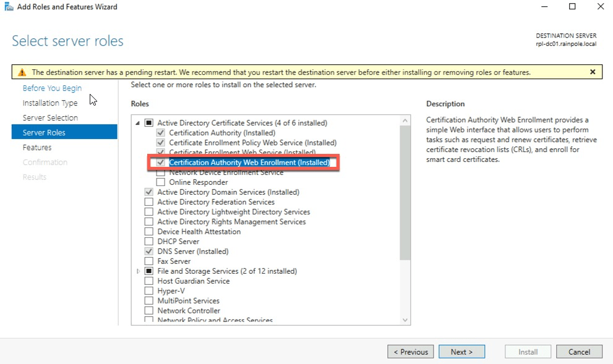Open the Features step in sidebar
The height and width of the screenshot is (364, 613).
click(37, 148)
